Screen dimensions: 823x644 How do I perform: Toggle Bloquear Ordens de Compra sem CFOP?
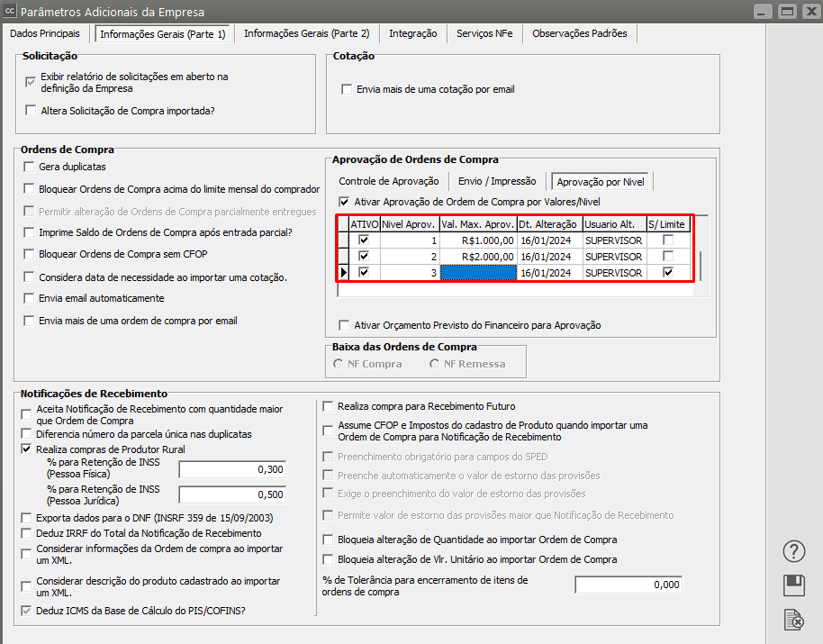point(30,255)
